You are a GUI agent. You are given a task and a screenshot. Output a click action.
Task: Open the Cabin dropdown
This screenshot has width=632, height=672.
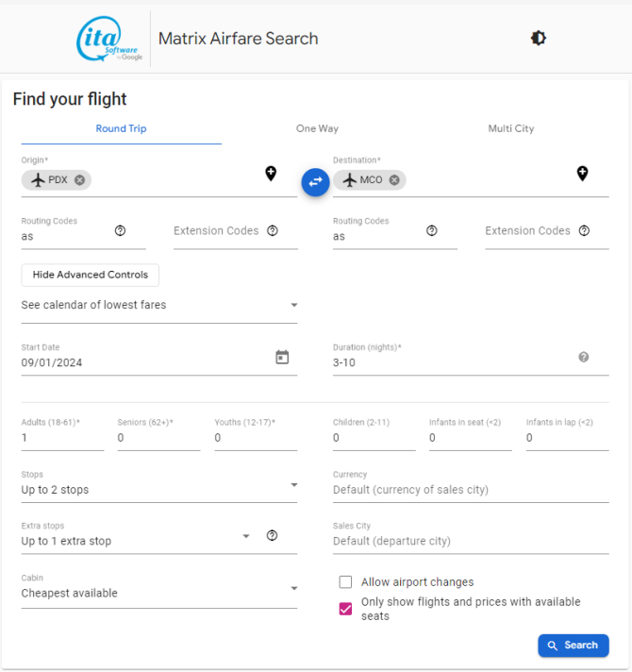click(159, 593)
